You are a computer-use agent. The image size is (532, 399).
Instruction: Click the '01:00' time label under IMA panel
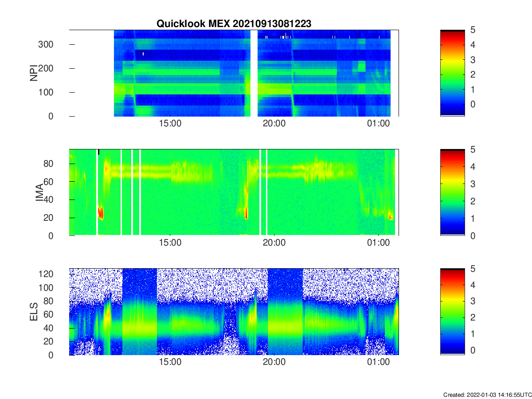coord(379,243)
